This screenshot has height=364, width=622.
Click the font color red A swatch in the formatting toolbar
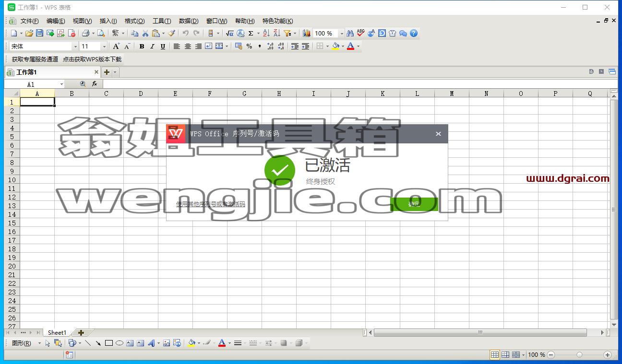pyautogui.click(x=350, y=47)
